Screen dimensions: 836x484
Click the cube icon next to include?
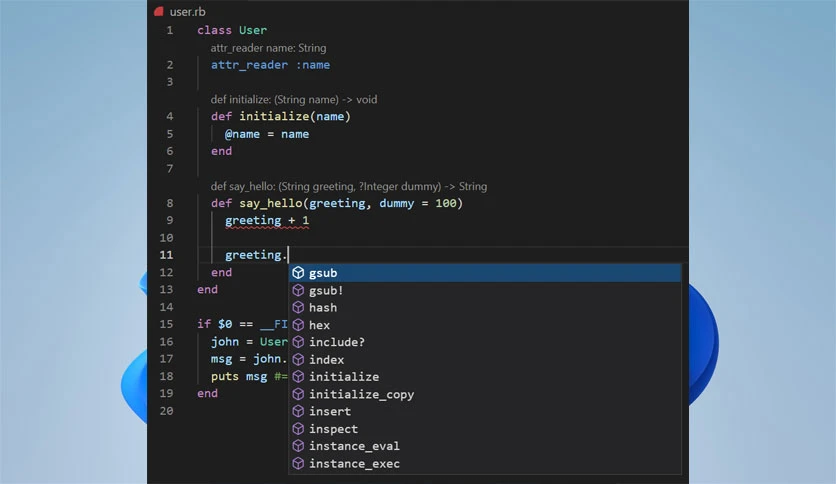pyautogui.click(x=299, y=342)
